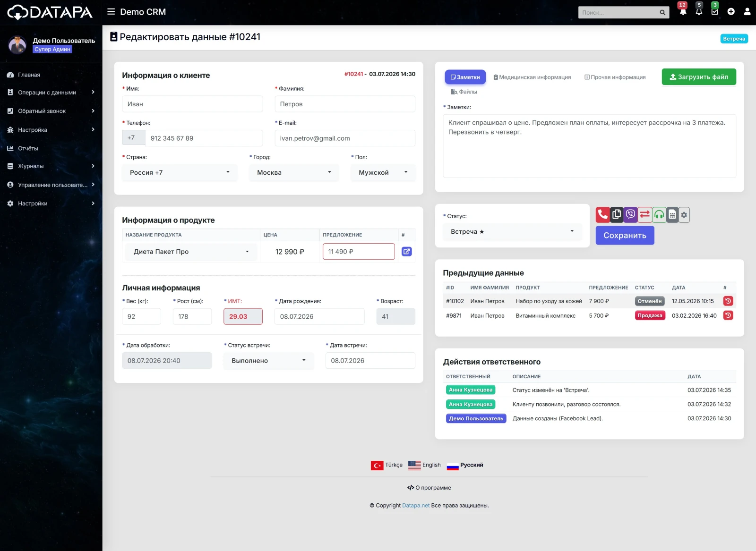The height and width of the screenshot is (551, 756).
Task: Click the Вес field with 92
Action: [141, 316]
